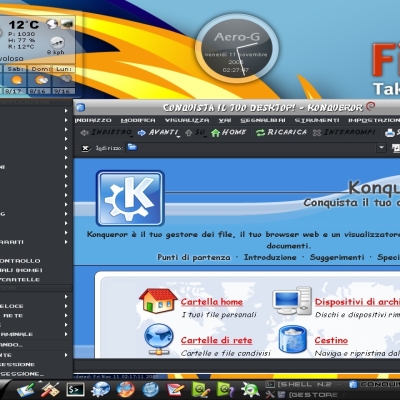This screenshot has width=400, height=400.
Task: Open the Strumenti menu
Action: click(317, 120)
